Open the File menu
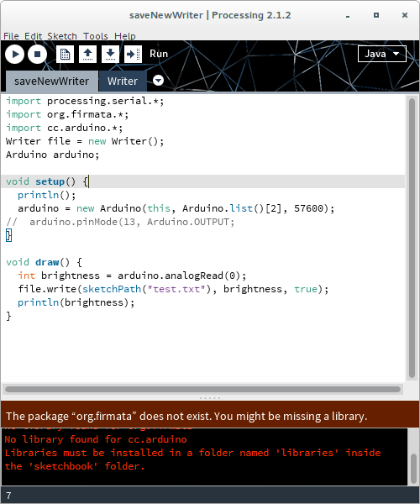 coord(11,36)
